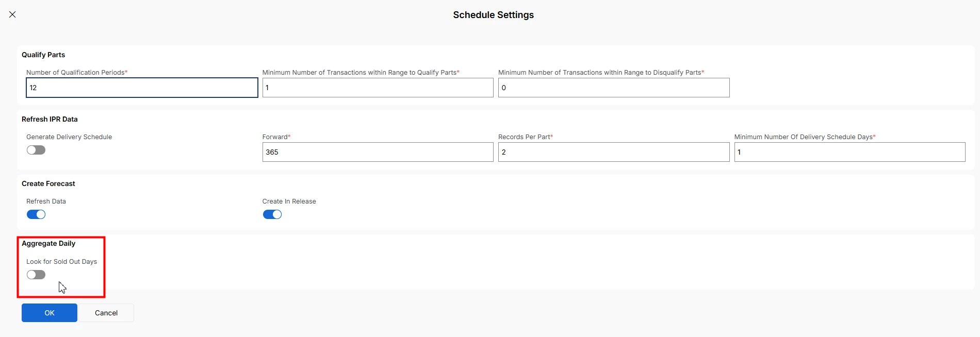Click the Generate Delivery Schedule label text
The height and width of the screenshot is (337, 980).
[x=69, y=137]
